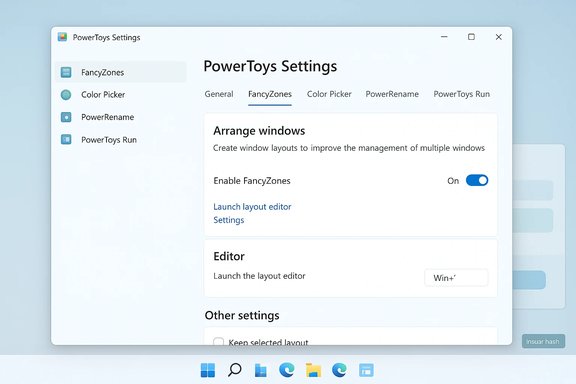Screen dimensions: 576x384
Task: Select the PowerToys Run sidebar icon
Action: 66,140
